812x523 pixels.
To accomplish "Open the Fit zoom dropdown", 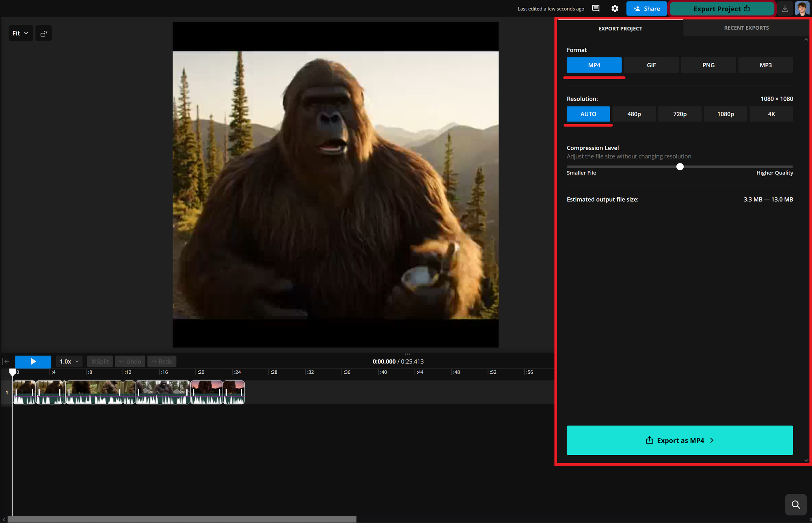I will point(20,33).
